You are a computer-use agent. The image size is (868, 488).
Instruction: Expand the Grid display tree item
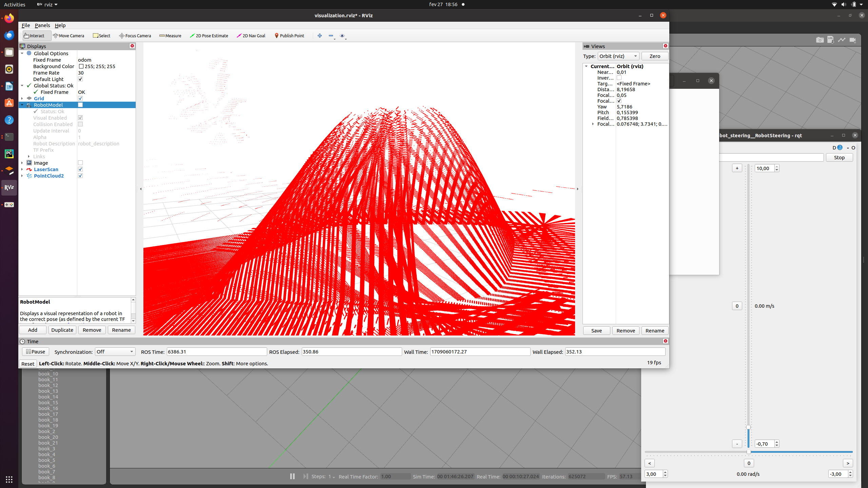coord(22,99)
